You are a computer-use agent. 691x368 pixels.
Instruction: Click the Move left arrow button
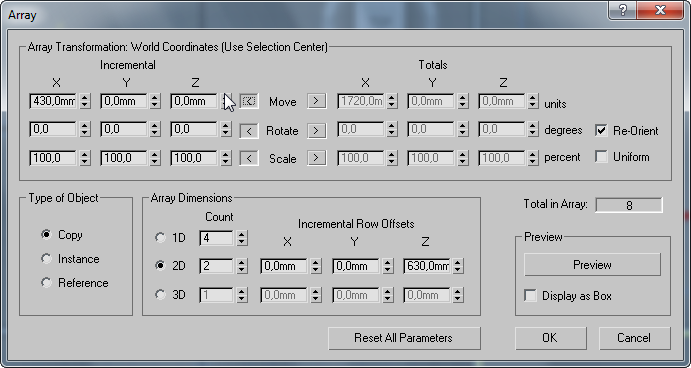249,101
